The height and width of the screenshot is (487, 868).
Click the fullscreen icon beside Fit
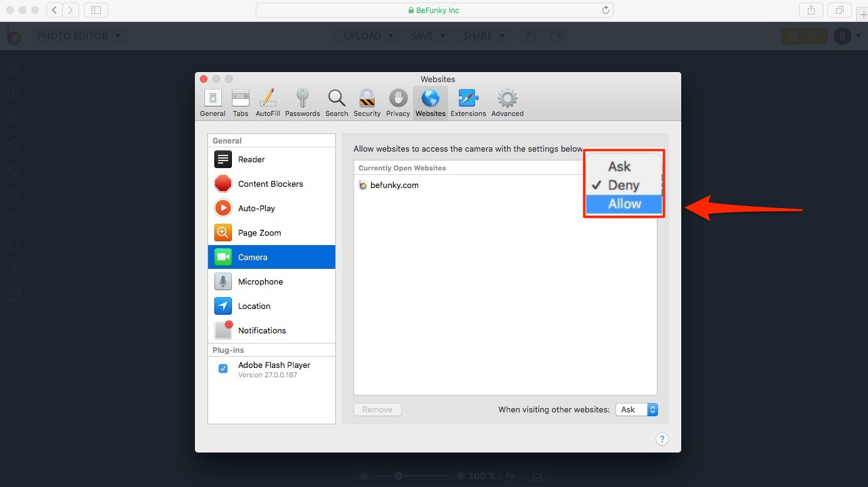pyautogui.click(x=537, y=476)
